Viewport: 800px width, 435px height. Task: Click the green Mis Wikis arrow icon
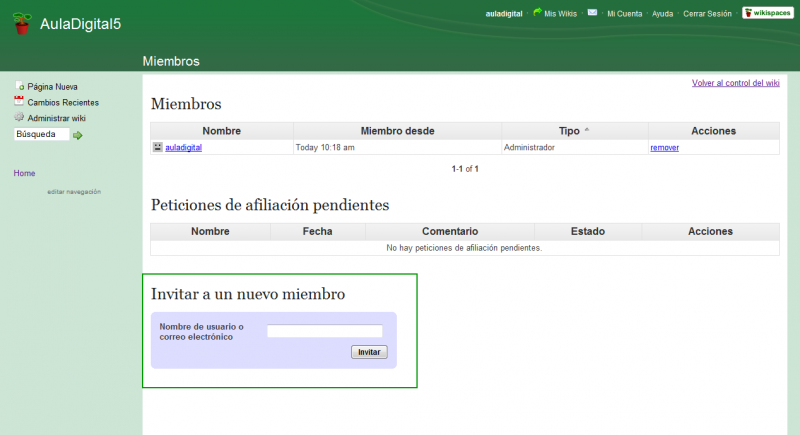click(537, 12)
